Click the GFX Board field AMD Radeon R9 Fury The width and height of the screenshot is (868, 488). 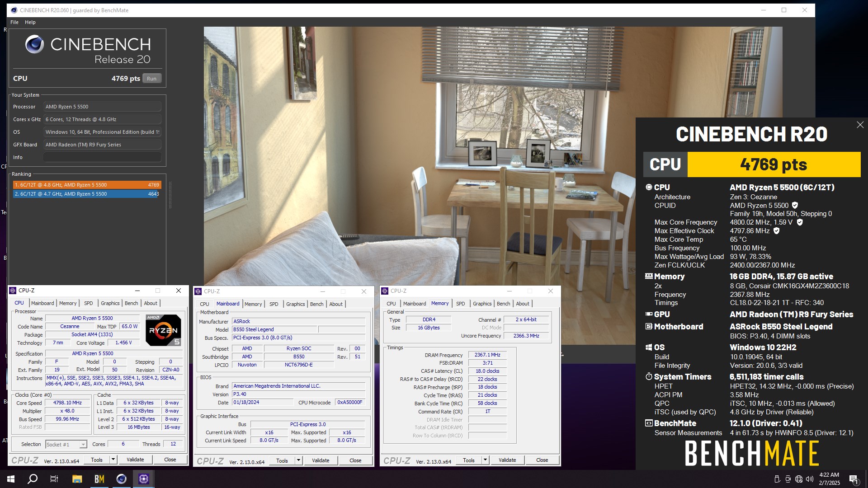102,145
